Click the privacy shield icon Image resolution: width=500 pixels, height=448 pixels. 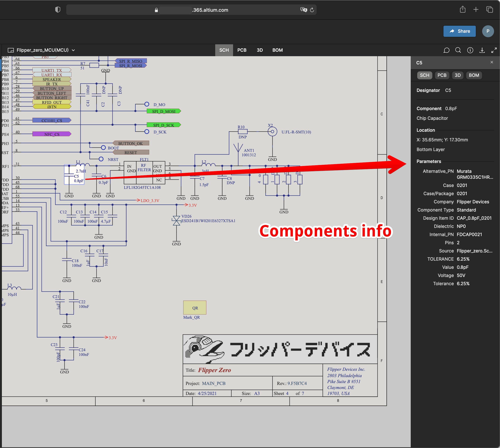click(58, 10)
